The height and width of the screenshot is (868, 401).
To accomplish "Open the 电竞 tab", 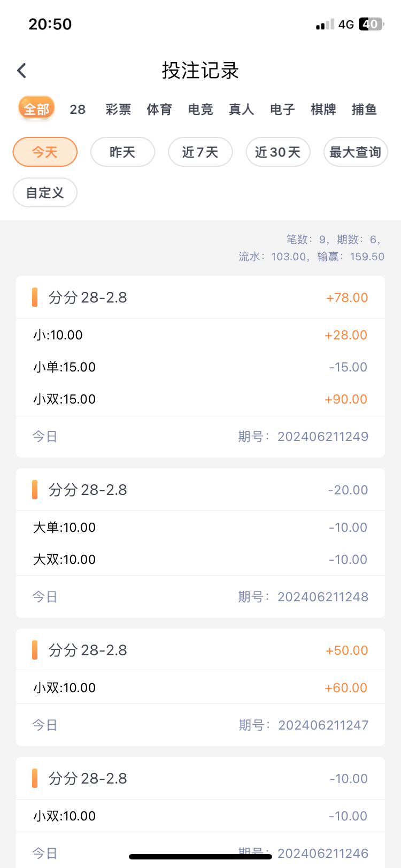I will [200, 110].
